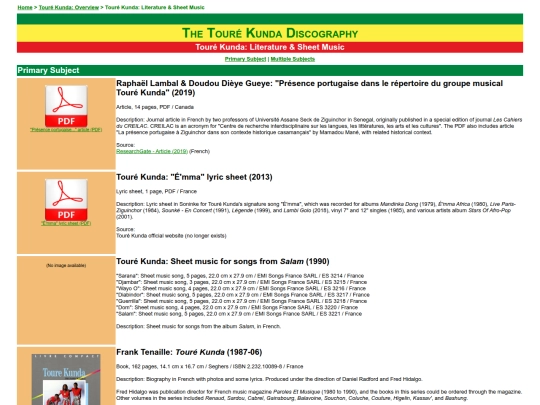This screenshot has height=405, width=540.
Task: Click the Primary Subject section heading
Action: 48,70
